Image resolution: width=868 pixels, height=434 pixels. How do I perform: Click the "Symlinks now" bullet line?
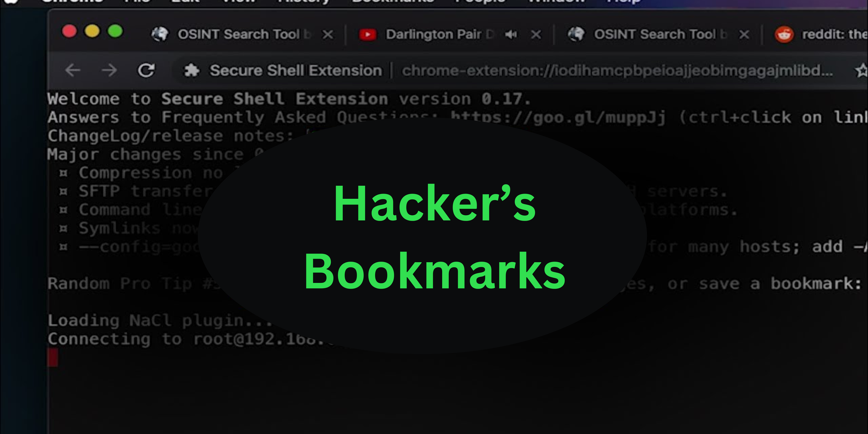[129, 228]
